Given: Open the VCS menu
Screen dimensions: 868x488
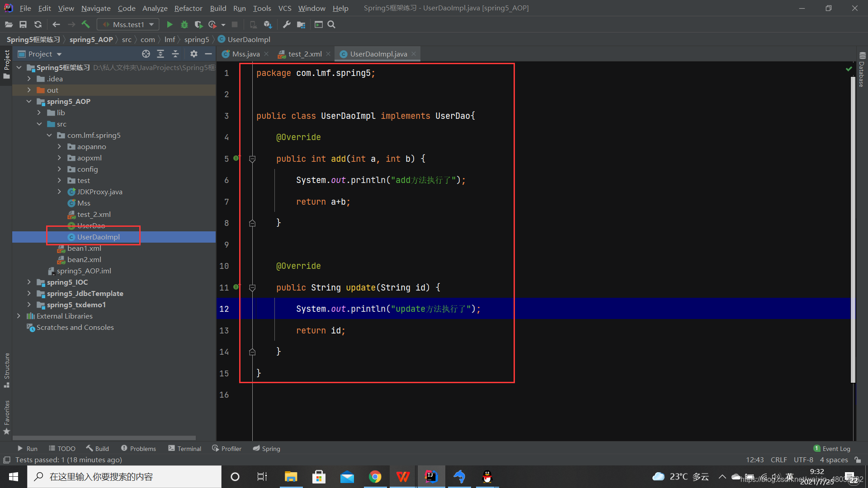Looking at the screenshot, I should pos(285,8).
